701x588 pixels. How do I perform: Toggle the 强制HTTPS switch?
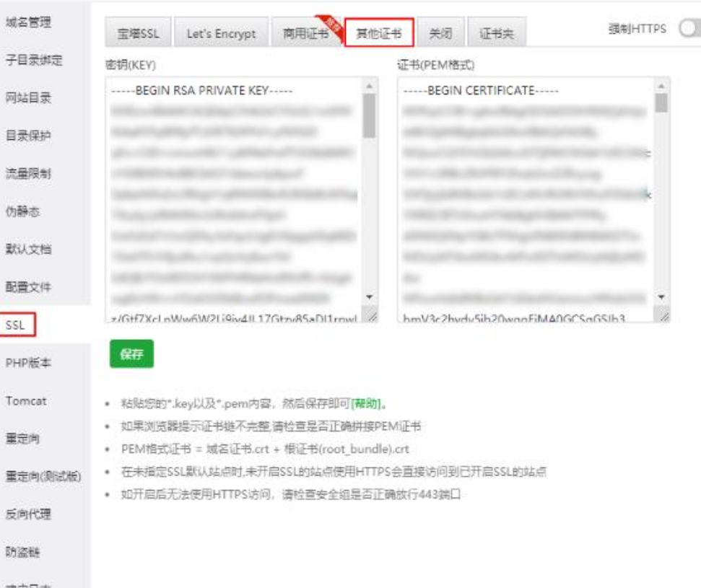click(688, 28)
